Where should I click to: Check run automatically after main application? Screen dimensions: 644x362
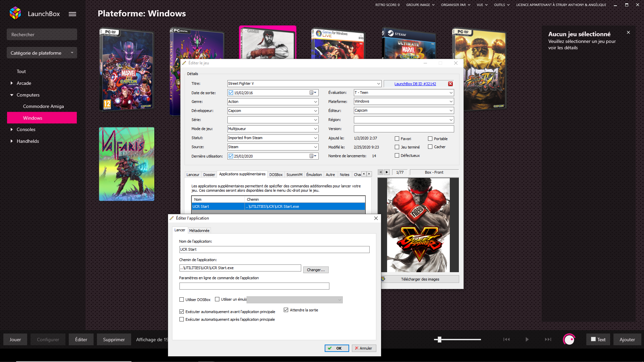[x=182, y=319]
